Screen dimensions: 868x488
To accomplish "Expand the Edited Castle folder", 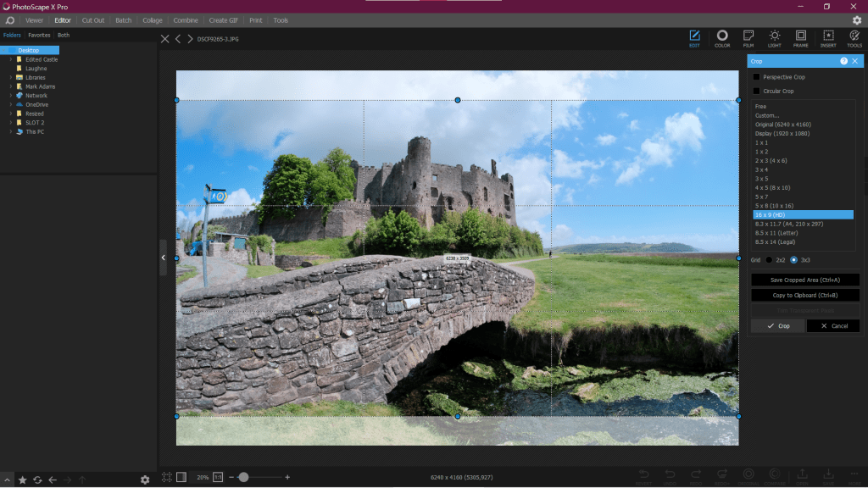I will pyautogui.click(x=11, y=59).
